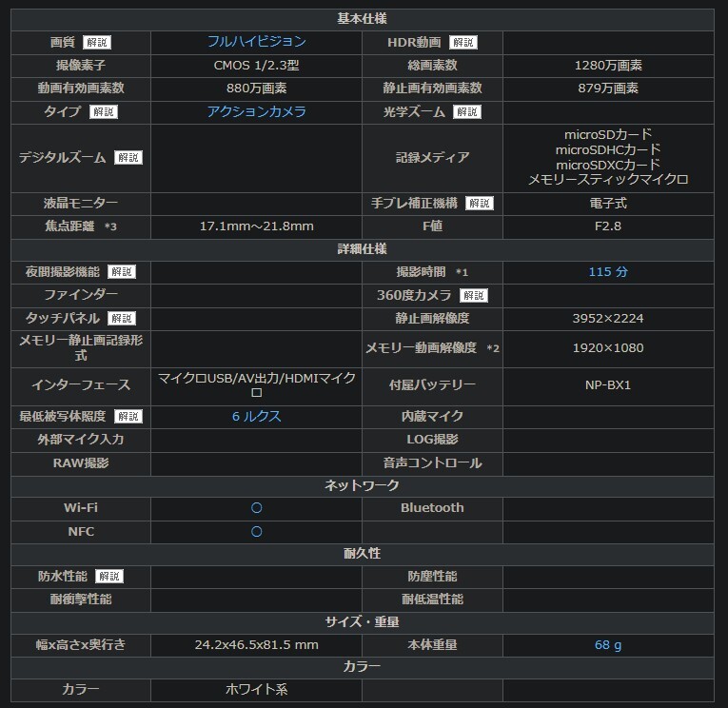Open the 解説 help for 手ブレ補正機構
Image resolution: width=728 pixels, height=708 pixels.
click(x=480, y=203)
